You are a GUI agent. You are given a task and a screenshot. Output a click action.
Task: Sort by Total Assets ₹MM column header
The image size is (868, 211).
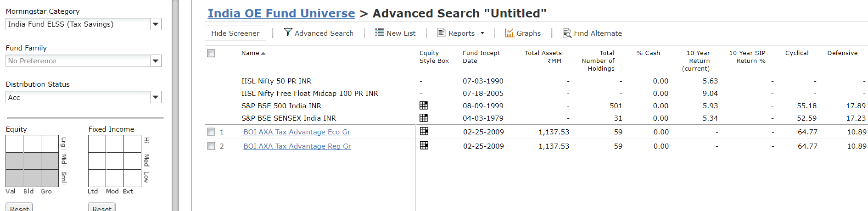click(543, 57)
